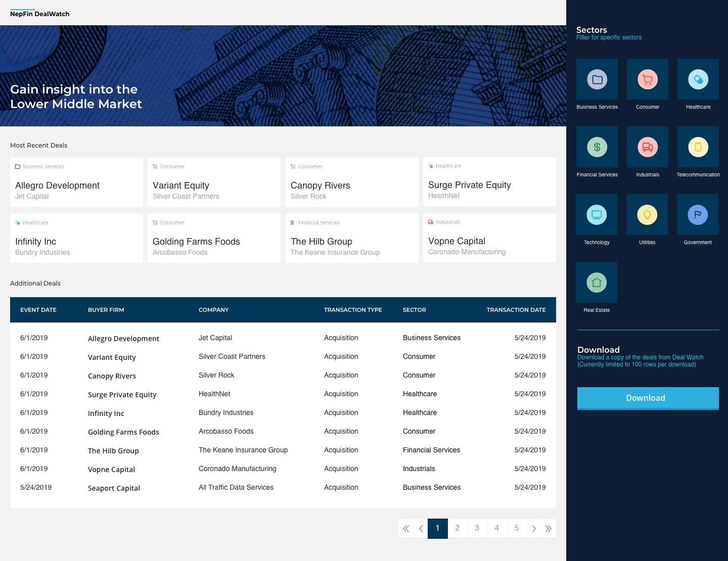
Task: Open The Hilb Group deal card
Action: coord(352,238)
